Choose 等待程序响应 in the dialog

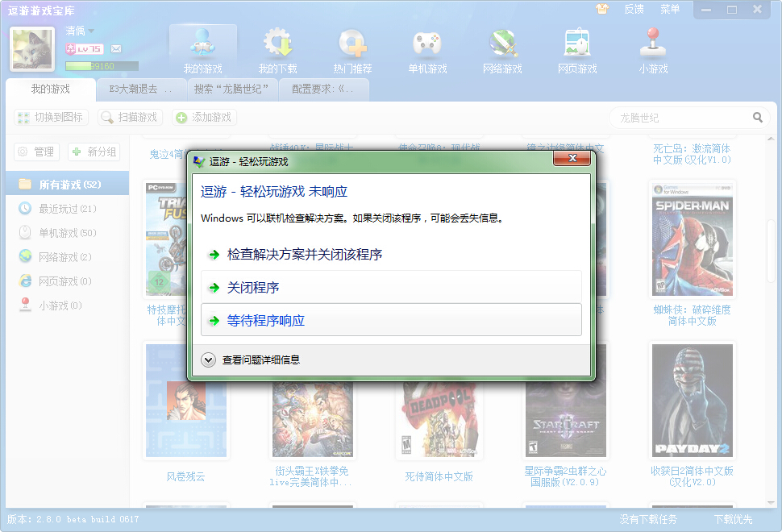click(x=391, y=320)
